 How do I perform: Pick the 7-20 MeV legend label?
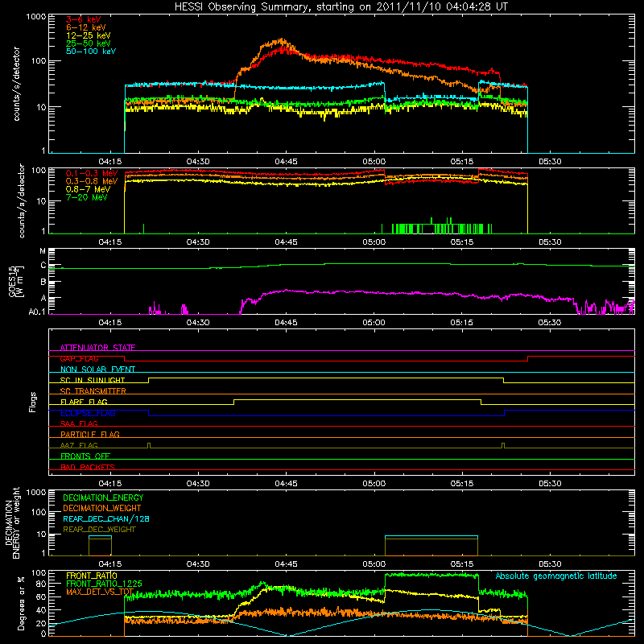[x=87, y=197]
